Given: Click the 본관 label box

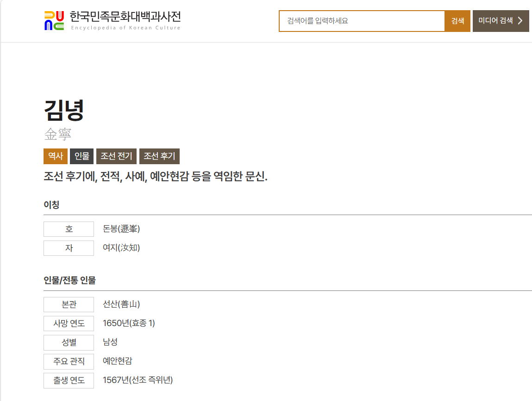Looking at the screenshot, I should pyautogui.click(x=69, y=304).
